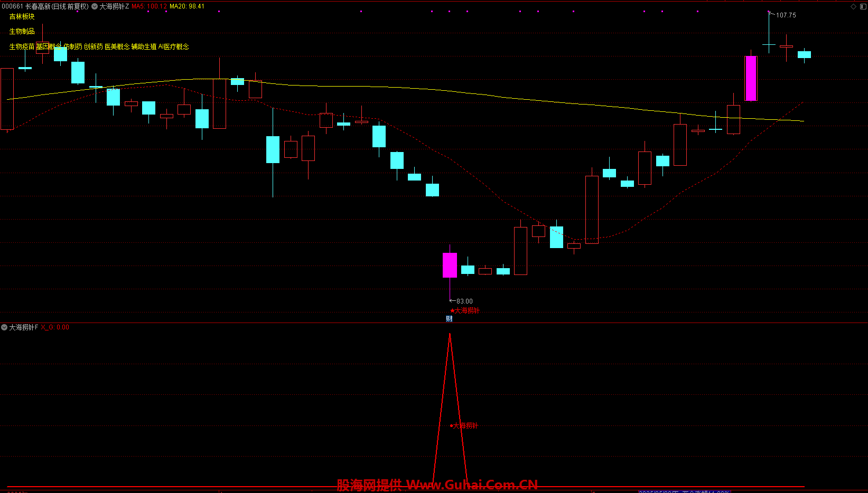
Task: Click the 107.75 high price label
Action: point(786,15)
